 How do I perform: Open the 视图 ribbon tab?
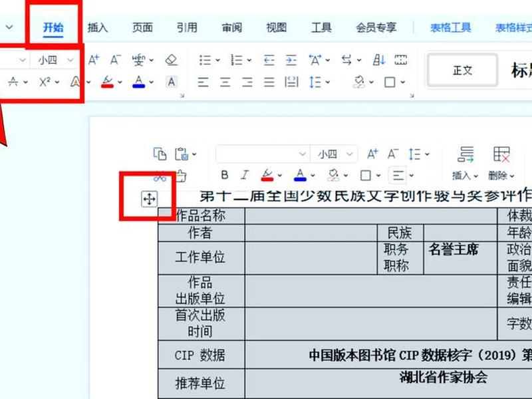(276, 27)
